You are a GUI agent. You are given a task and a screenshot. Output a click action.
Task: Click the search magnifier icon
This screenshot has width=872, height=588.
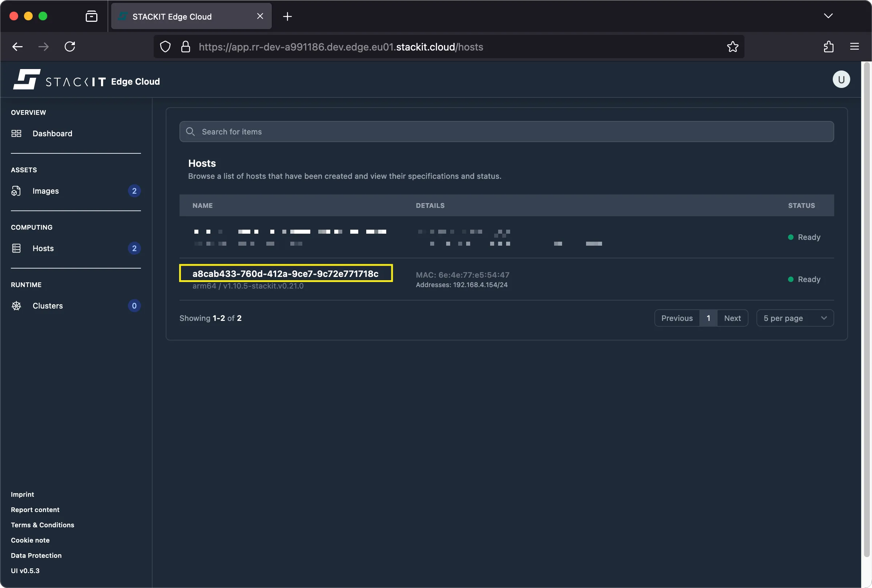(190, 131)
